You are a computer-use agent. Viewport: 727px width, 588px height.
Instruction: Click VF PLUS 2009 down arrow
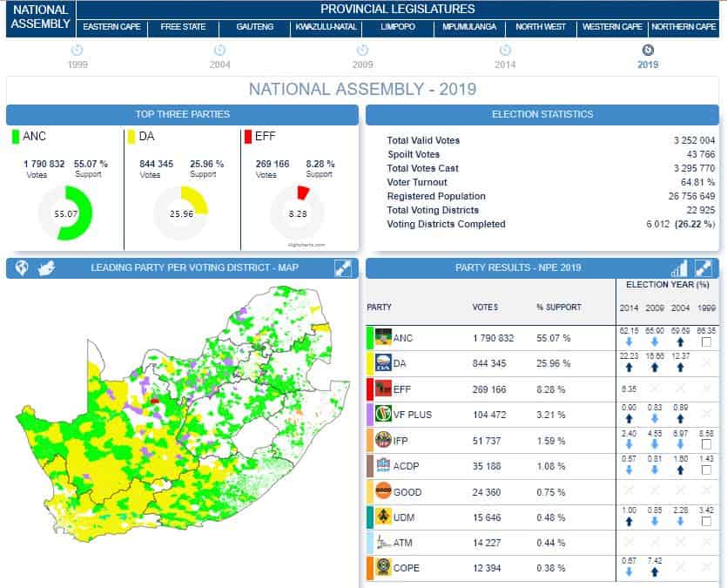coord(655,419)
